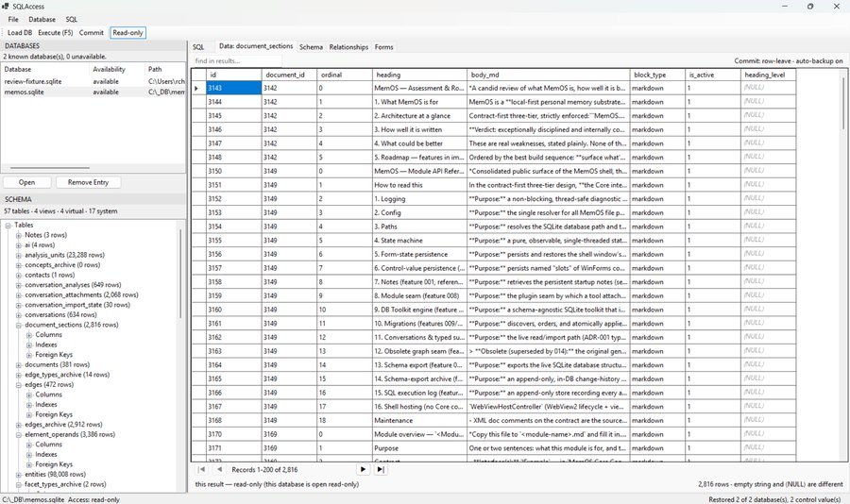The height and width of the screenshot is (504, 850).
Task: Switch to the Relationships tab
Action: (x=348, y=47)
